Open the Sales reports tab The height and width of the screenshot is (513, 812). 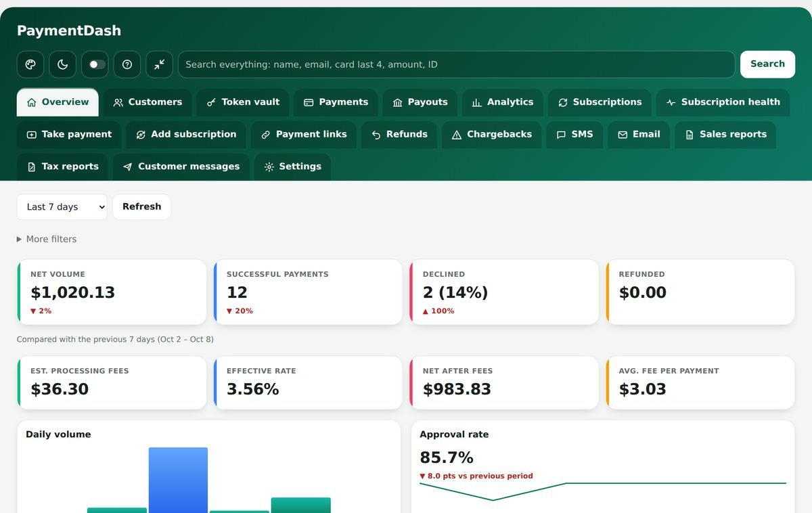pyautogui.click(x=725, y=135)
